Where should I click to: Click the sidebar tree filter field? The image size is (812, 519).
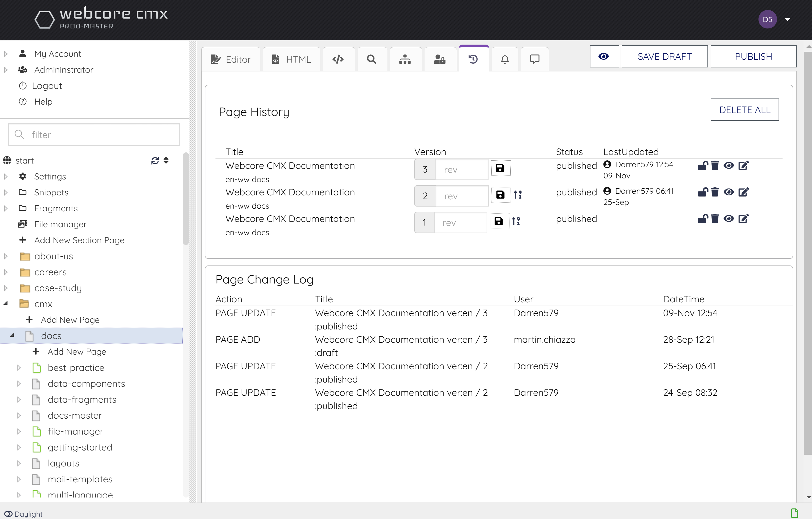pyautogui.click(x=94, y=135)
